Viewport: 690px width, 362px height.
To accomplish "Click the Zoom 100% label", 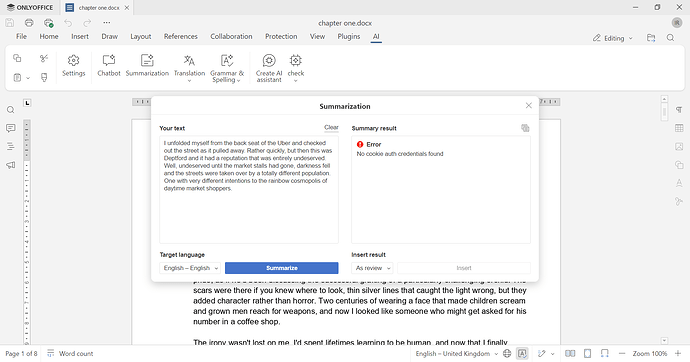I will pyautogui.click(x=650, y=353).
